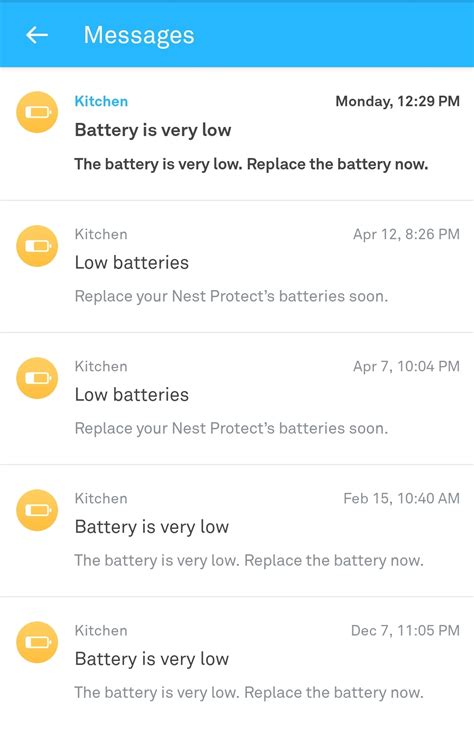
Task: Tap the Messages title in header
Action: [x=139, y=35]
